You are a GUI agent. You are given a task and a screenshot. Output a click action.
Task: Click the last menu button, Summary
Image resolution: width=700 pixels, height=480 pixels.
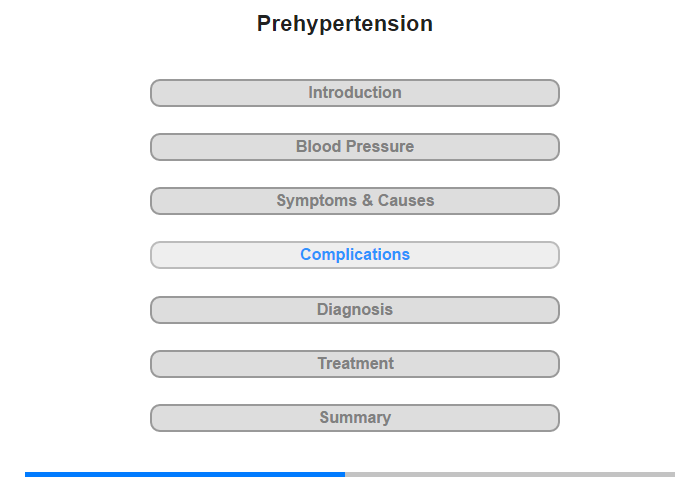pyautogui.click(x=355, y=418)
